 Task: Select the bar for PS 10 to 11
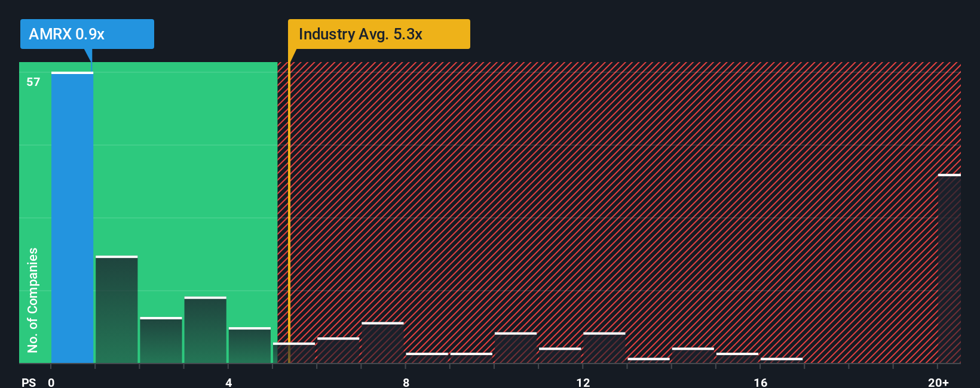tap(516, 348)
